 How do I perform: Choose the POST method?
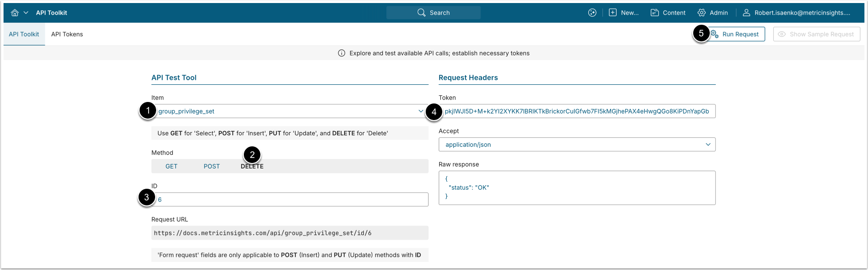pyautogui.click(x=212, y=166)
